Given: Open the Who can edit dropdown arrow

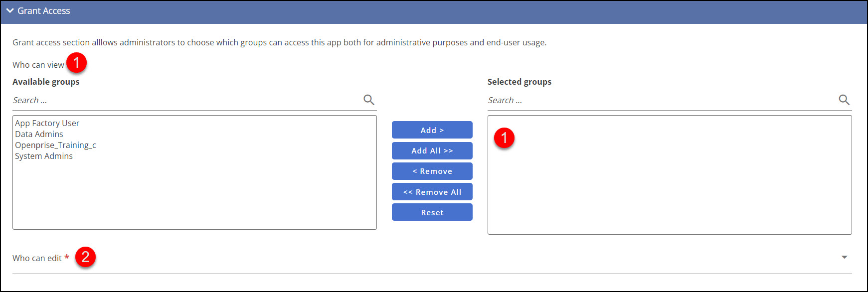Looking at the screenshot, I should (845, 257).
